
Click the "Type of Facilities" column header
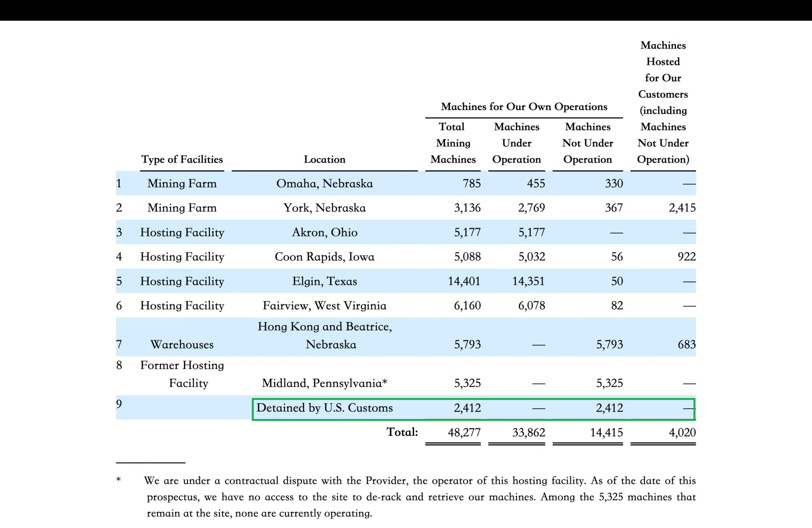[x=182, y=159]
